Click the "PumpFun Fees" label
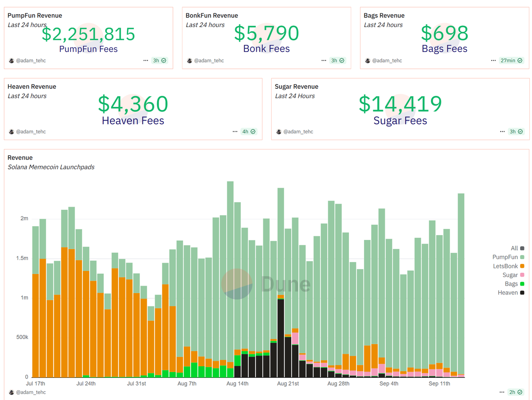The image size is (532, 400). [89, 49]
